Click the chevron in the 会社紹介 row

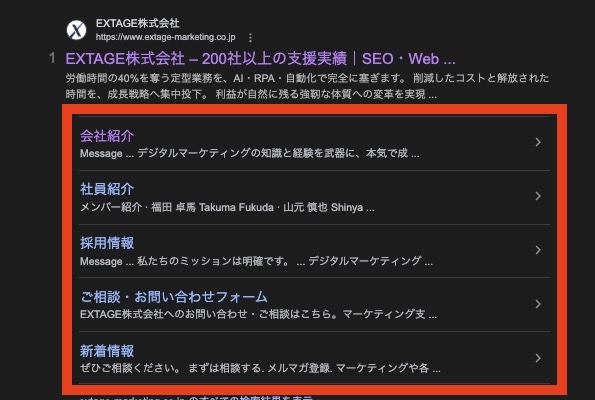[x=538, y=142]
